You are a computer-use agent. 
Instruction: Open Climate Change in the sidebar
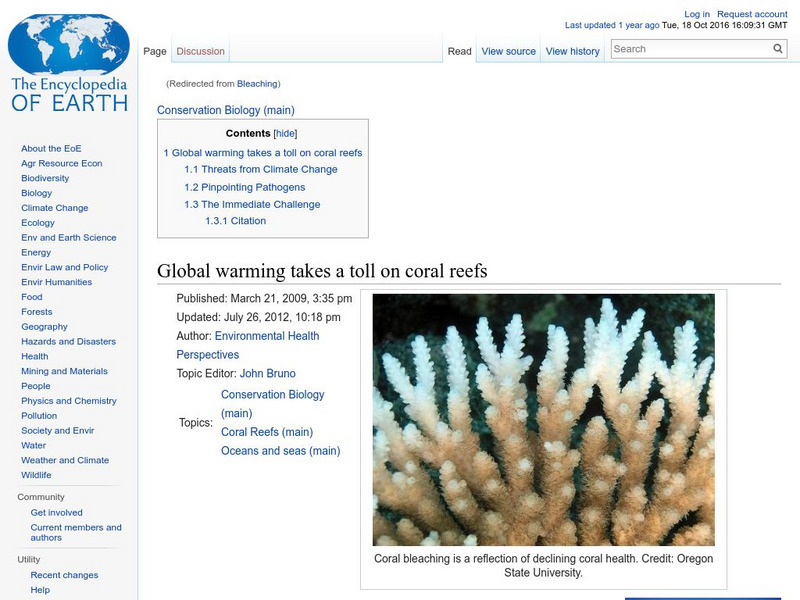click(54, 208)
